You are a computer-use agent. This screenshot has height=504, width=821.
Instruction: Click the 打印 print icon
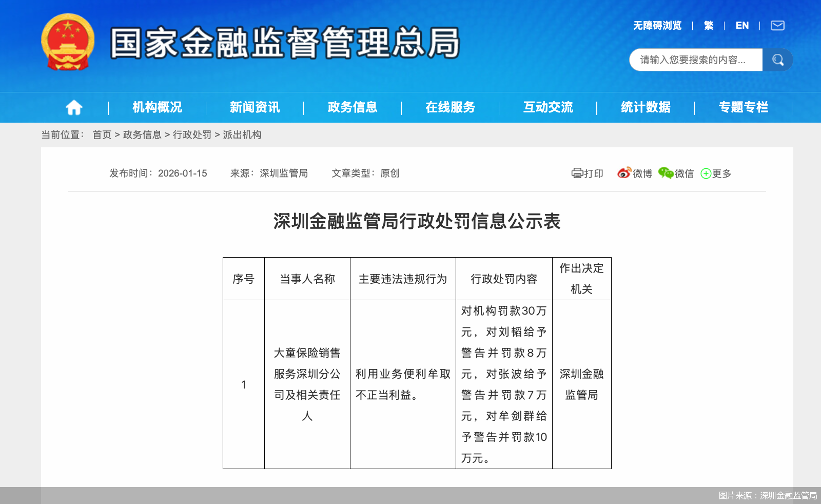[577, 173]
